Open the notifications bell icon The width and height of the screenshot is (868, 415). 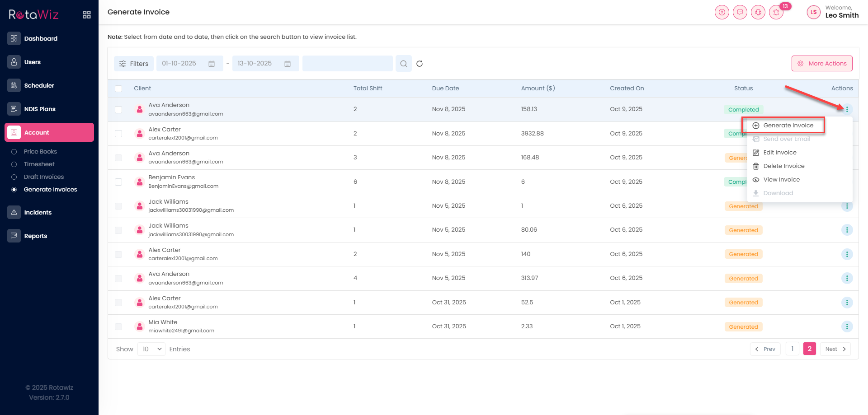click(776, 12)
